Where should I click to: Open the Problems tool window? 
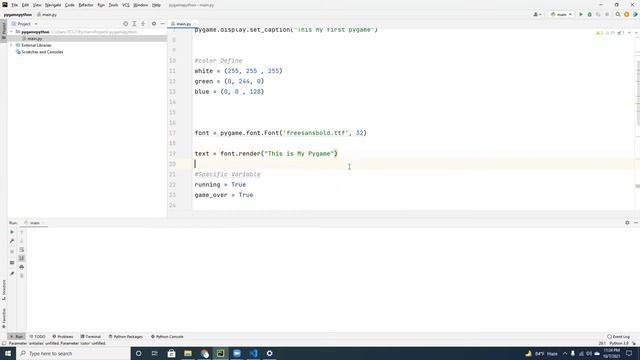coord(63,337)
